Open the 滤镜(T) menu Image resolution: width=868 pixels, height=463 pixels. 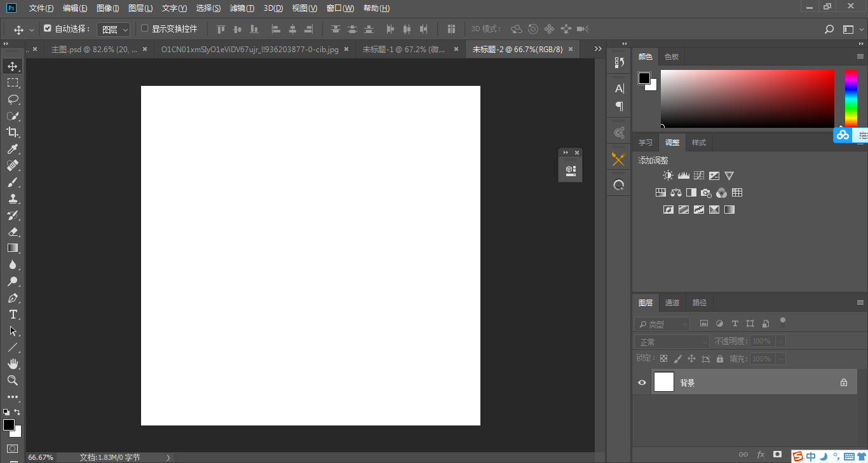(242, 8)
